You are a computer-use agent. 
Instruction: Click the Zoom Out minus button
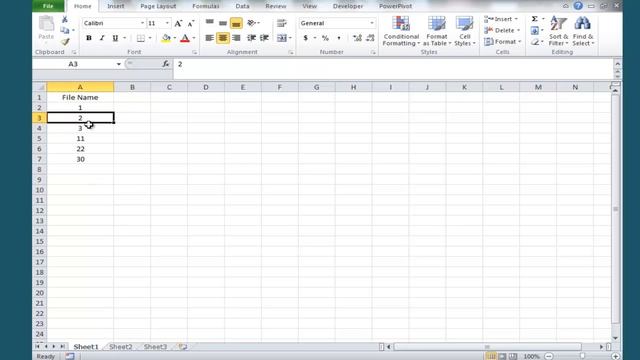[x=549, y=356]
